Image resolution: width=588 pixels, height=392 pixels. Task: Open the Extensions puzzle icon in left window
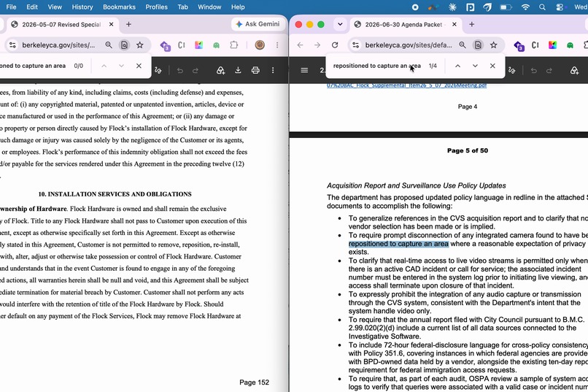point(234,45)
